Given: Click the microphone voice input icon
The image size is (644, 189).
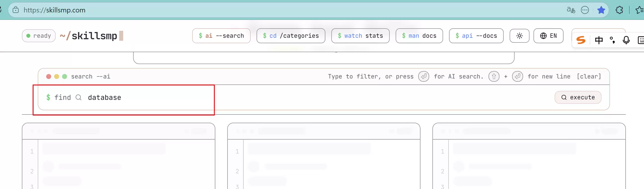Looking at the screenshot, I should tap(626, 40).
